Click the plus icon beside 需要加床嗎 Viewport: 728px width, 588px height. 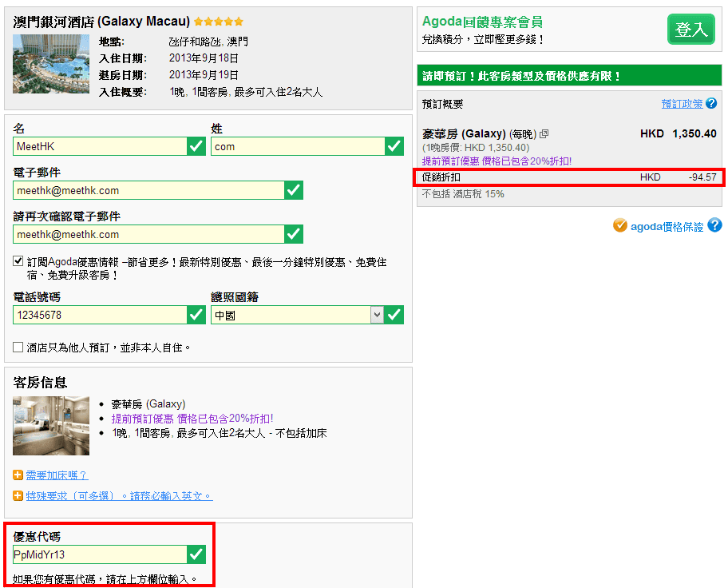[18, 475]
